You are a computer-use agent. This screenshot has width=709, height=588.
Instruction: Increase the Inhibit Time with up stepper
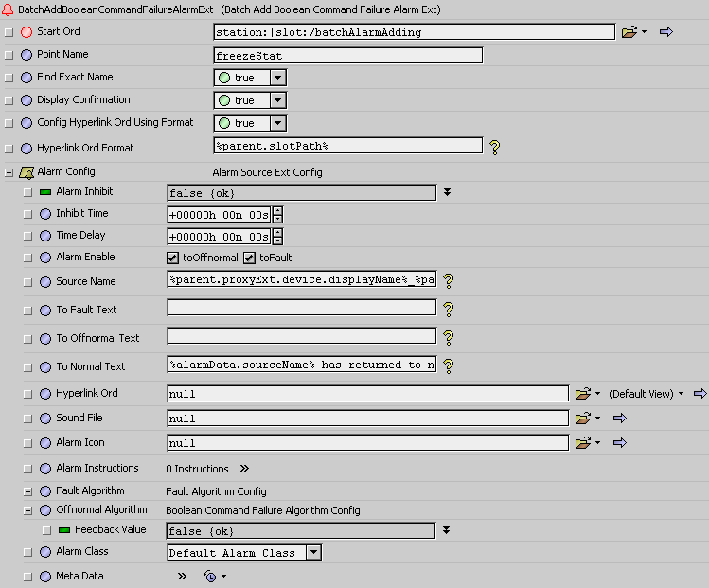point(277,210)
